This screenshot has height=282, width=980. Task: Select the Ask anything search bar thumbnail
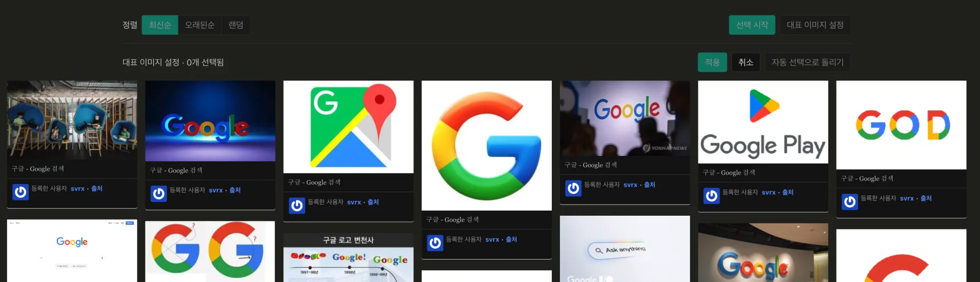[625, 249]
